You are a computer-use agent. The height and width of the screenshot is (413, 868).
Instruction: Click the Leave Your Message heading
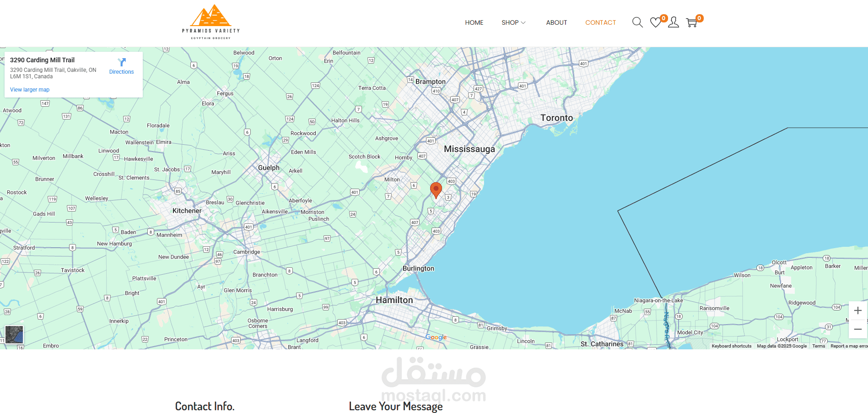click(x=396, y=406)
